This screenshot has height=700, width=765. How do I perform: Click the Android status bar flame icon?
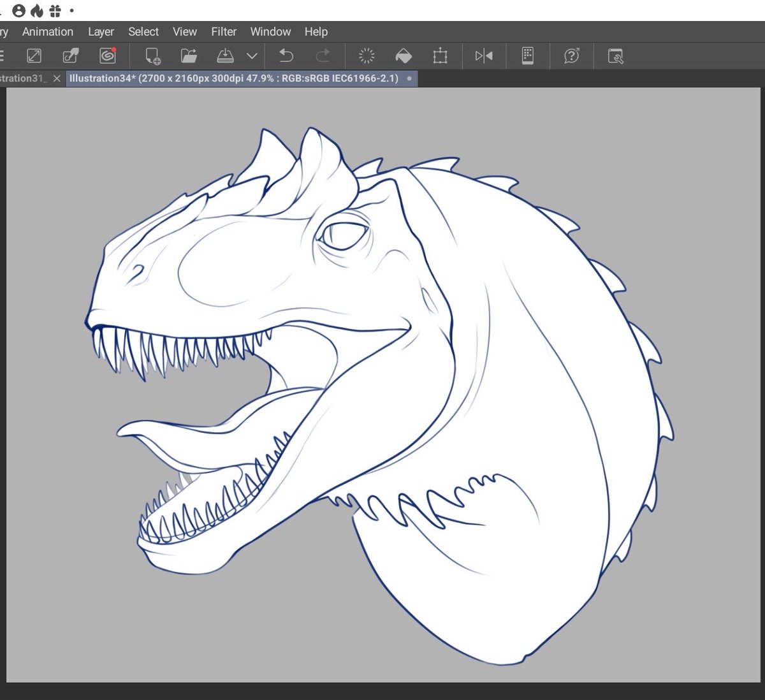click(37, 10)
